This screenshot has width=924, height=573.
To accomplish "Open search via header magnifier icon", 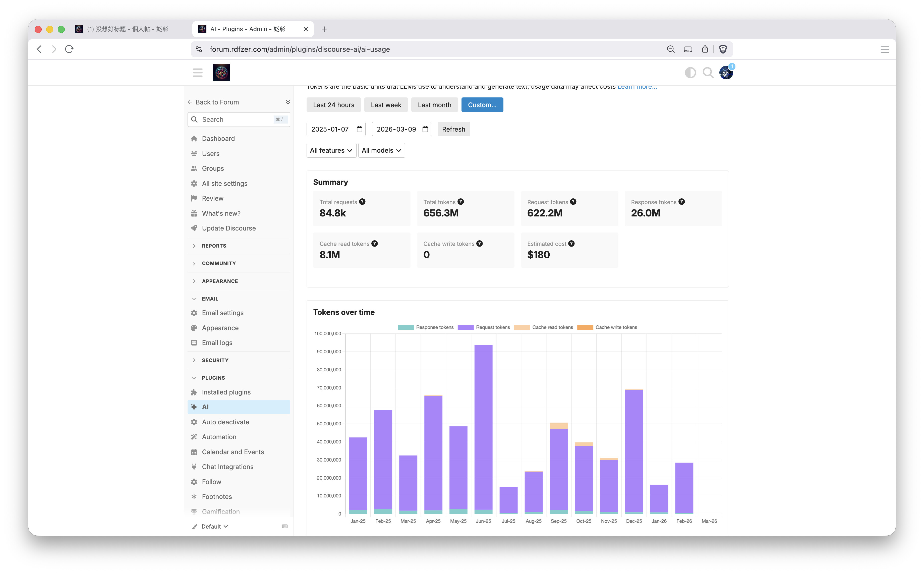I will [708, 72].
